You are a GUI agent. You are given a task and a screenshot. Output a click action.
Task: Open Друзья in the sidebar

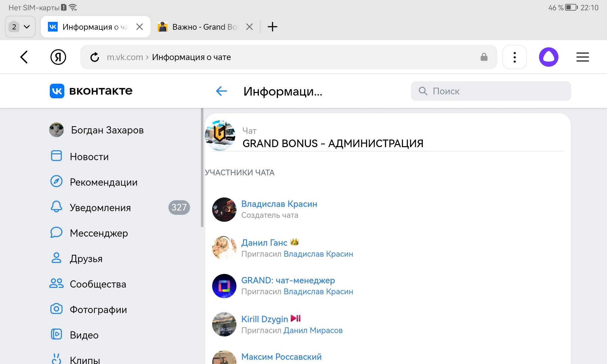[86, 258]
